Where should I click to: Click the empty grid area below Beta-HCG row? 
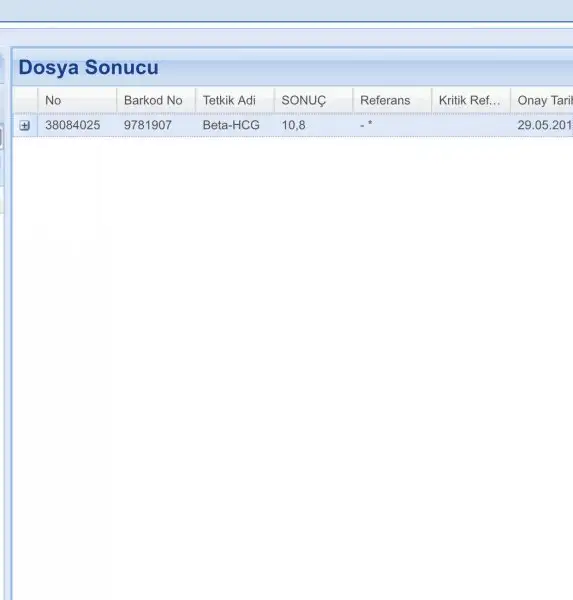click(x=293, y=367)
